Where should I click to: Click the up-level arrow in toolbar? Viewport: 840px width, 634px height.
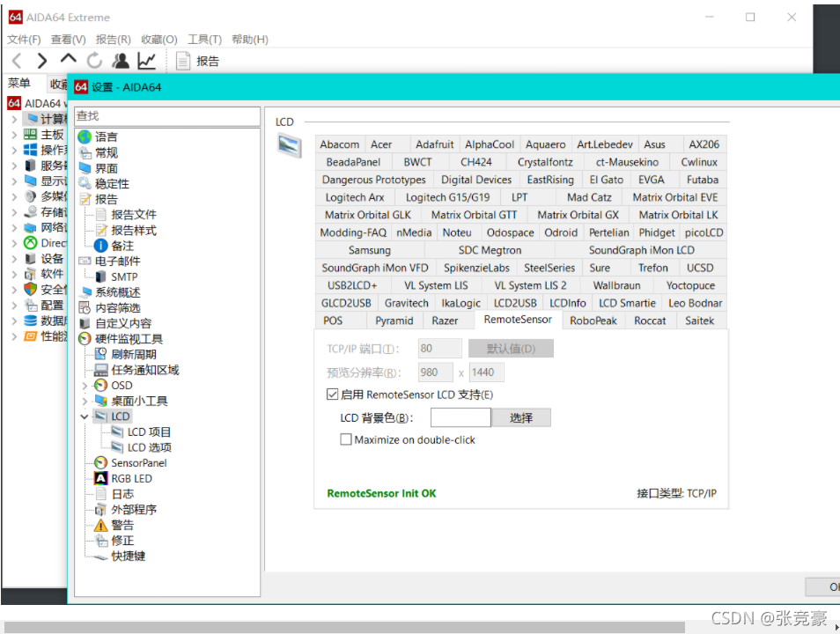[x=68, y=59]
